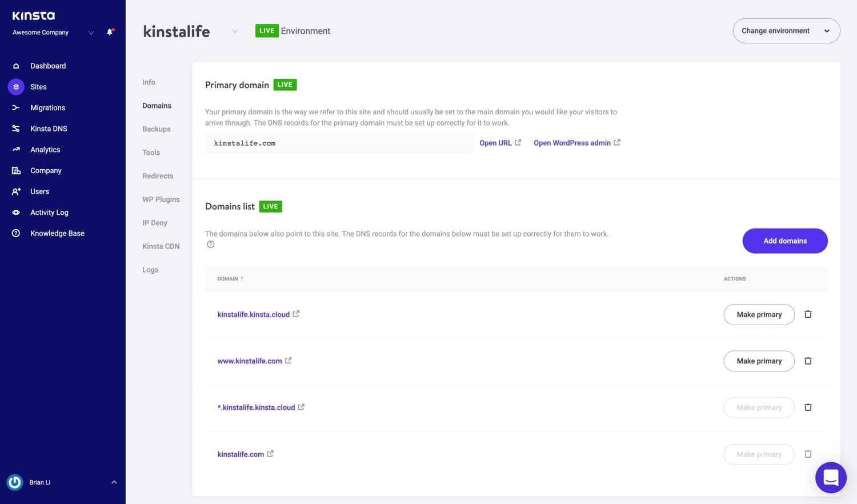This screenshot has height=504, width=857.
Task: Click the help question mark icon
Action: click(x=211, y=245)
